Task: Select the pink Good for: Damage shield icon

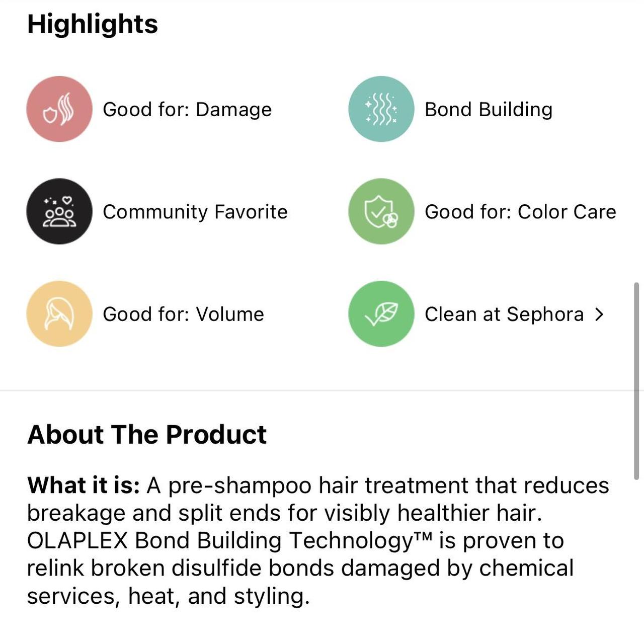Action: coord(59,109)
